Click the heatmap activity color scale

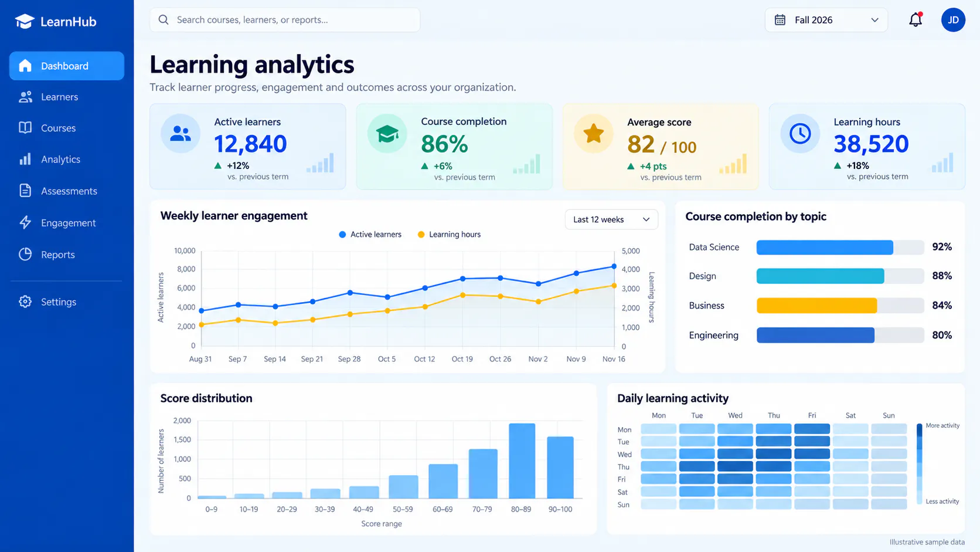pos(920,463)
